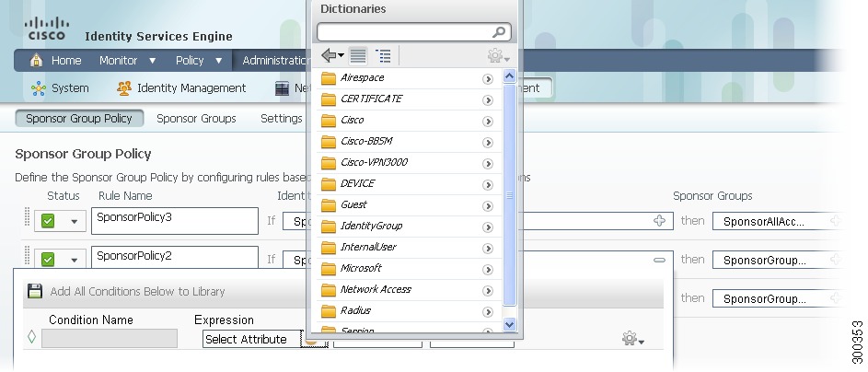Open the InternalUser dictionary folder

click(x=409, y=248)
